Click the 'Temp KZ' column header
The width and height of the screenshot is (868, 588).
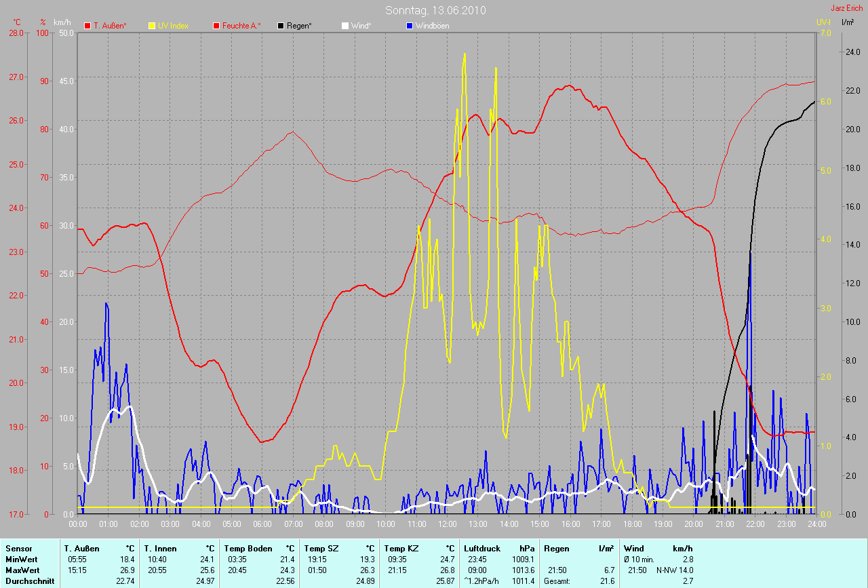tap(401, 548)
